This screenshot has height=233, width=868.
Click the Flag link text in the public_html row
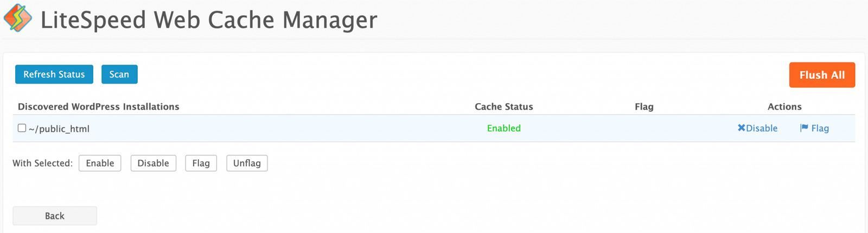820,128
